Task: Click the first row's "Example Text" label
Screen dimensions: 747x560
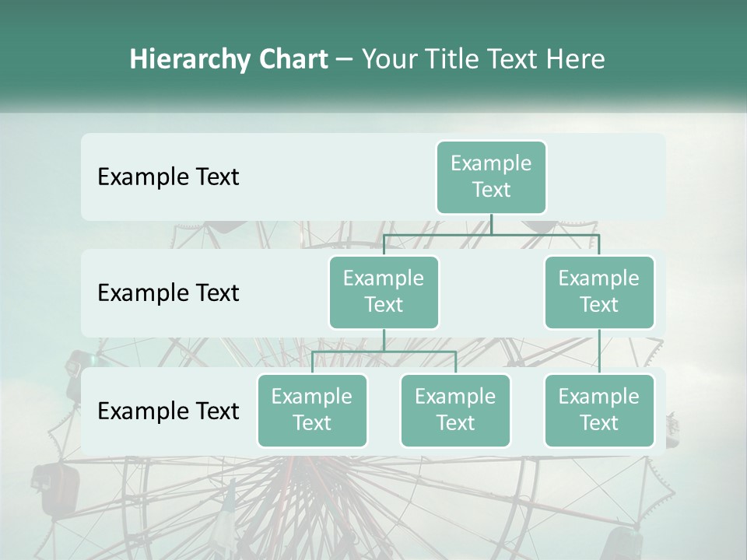Action: pyautogui.click(x=168, y=177)
